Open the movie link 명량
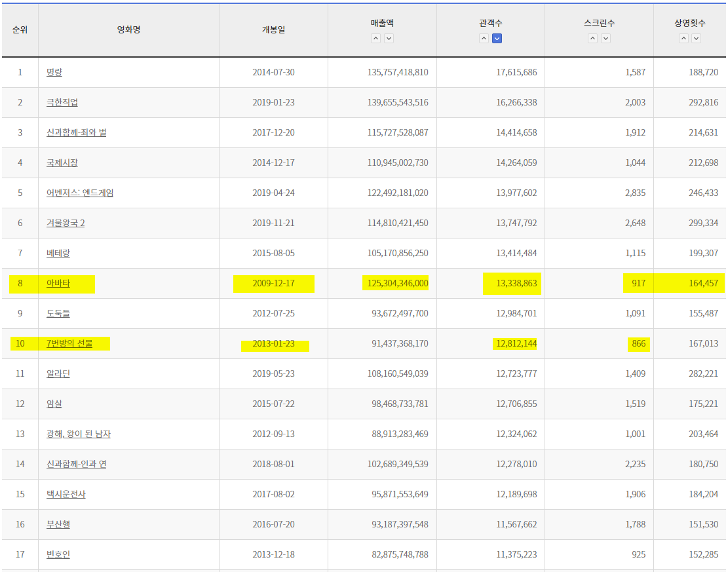Screen dimensions: 728x572 (54, 73)
